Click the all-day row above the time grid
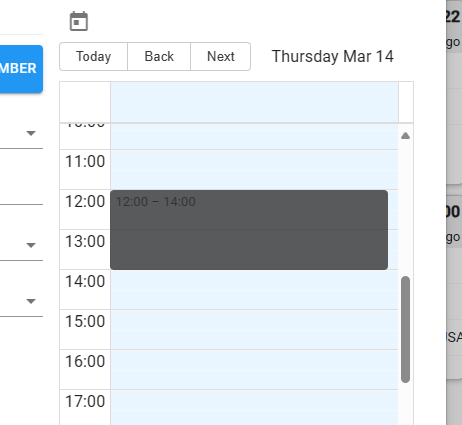 [254, 102]
